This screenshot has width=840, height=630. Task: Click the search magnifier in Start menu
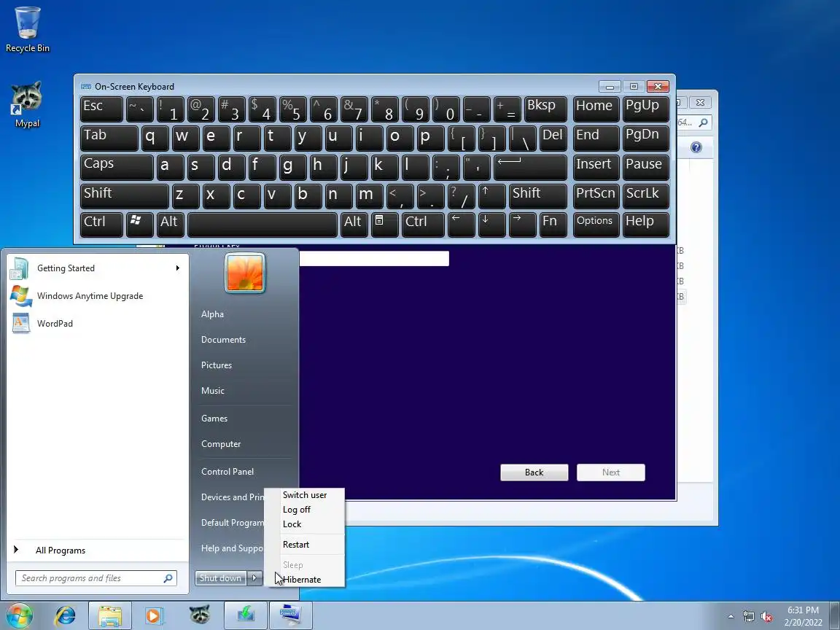[168, 578]
